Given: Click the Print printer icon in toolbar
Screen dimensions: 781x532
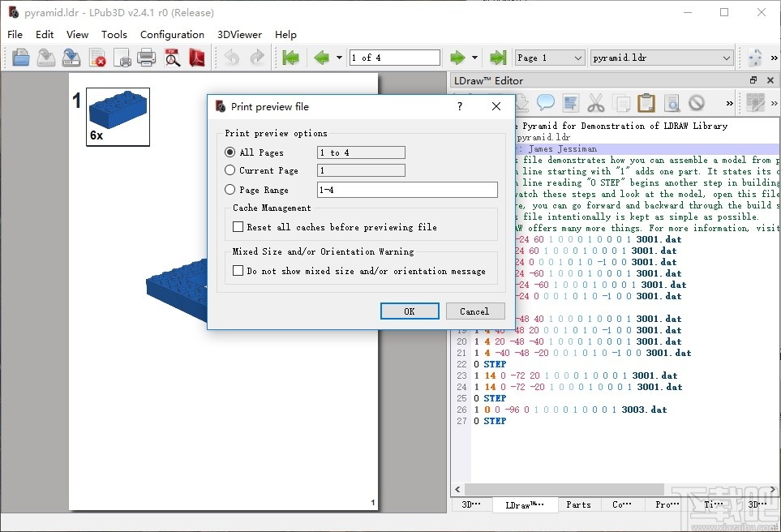Looking at the screenshot, I should (147, 58).
